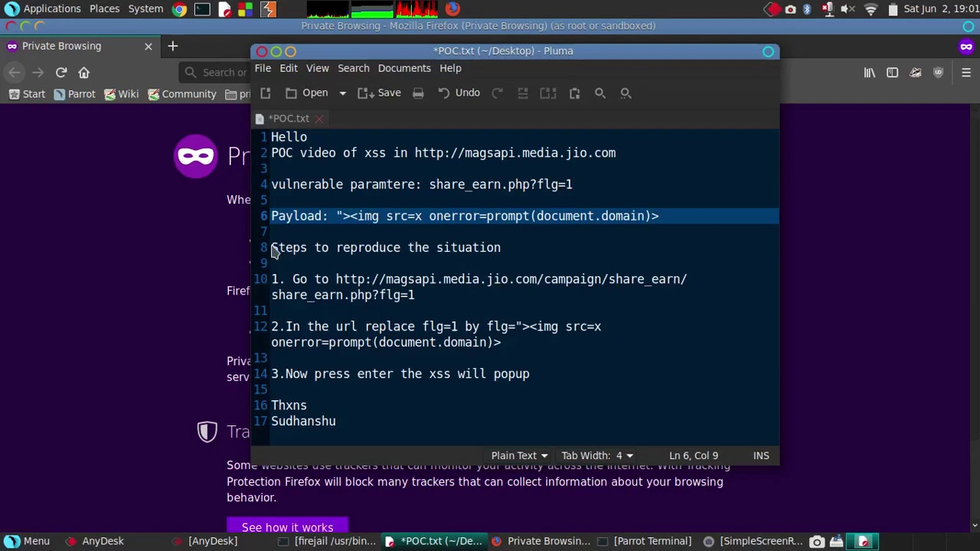Open the Tab Width dropdown in status bar

tap(597, 455)
